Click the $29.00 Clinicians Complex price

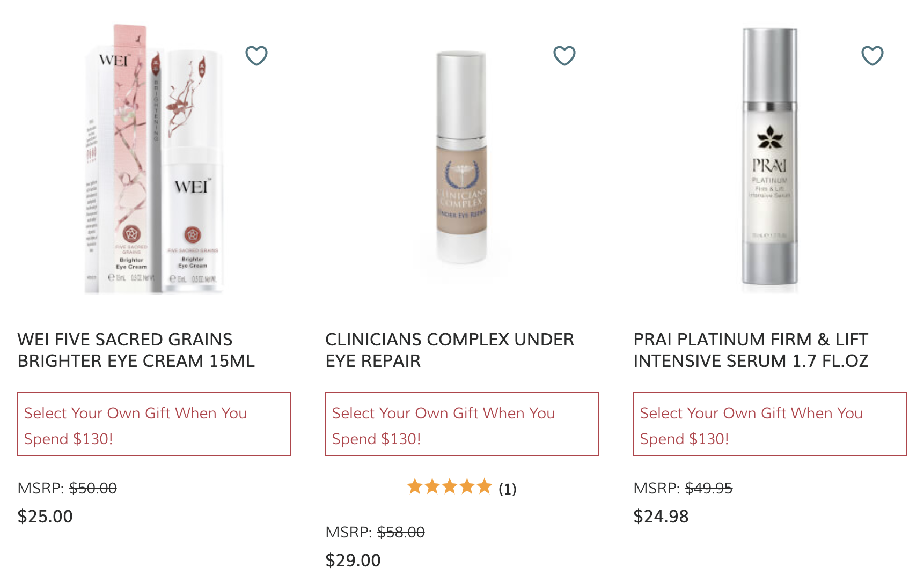(353, 561)
